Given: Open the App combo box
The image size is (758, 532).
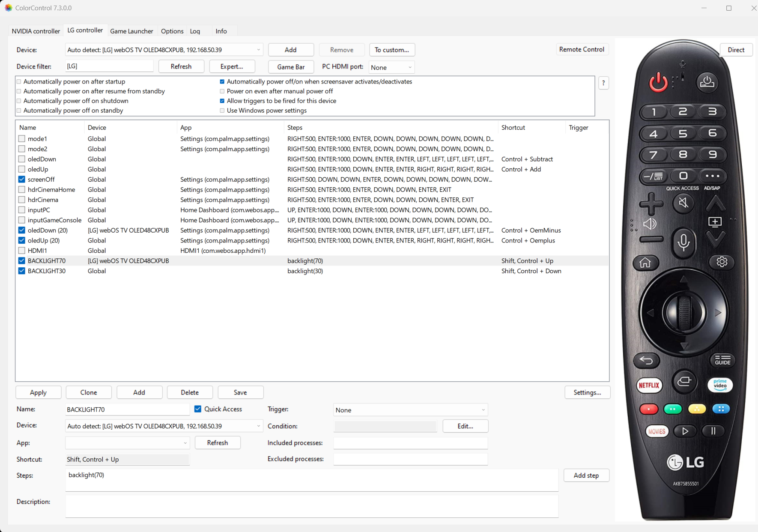Looking at the screenshot, I should click(127, 443).
